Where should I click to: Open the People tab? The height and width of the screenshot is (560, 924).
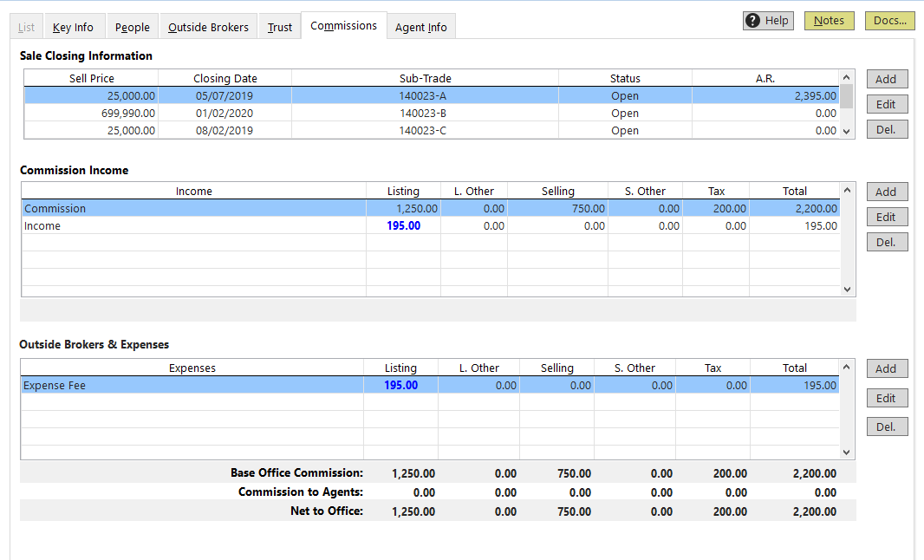132,27
